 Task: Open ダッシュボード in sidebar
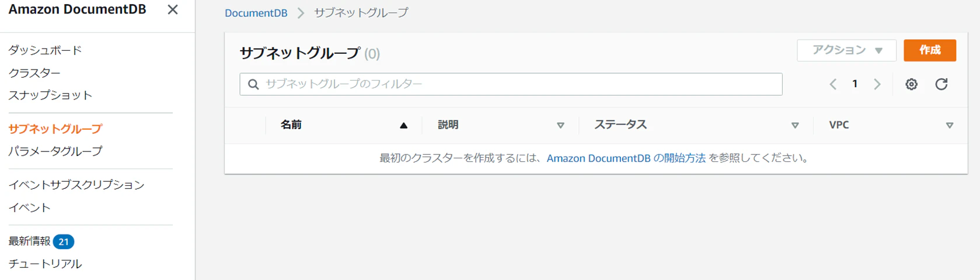point(45,50)
